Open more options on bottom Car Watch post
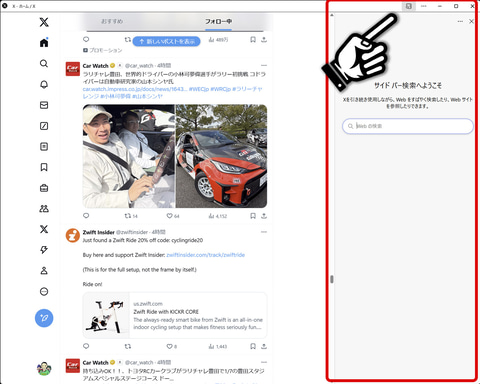This screenshot has height=384, width=480. tap(264, 362)
